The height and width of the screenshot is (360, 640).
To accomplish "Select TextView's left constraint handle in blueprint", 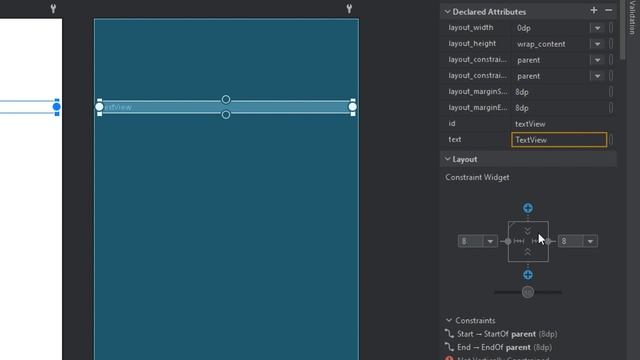I will tap(99, 107).
